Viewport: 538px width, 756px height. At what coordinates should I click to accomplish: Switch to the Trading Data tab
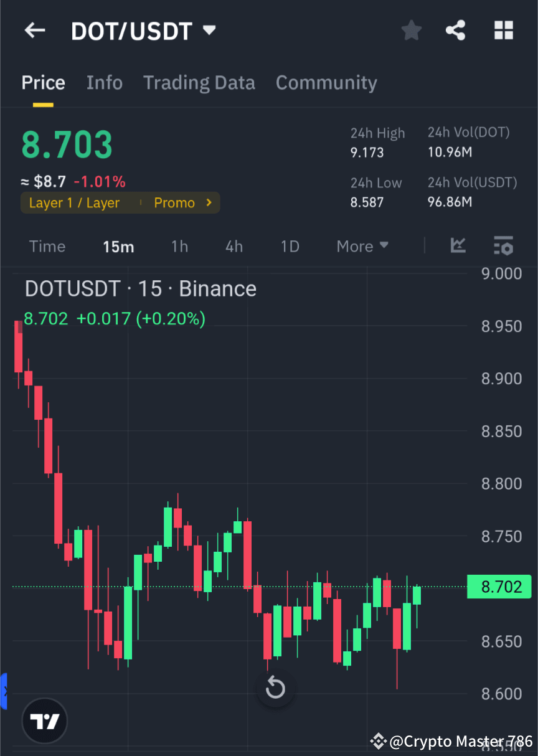pos(199,82)
